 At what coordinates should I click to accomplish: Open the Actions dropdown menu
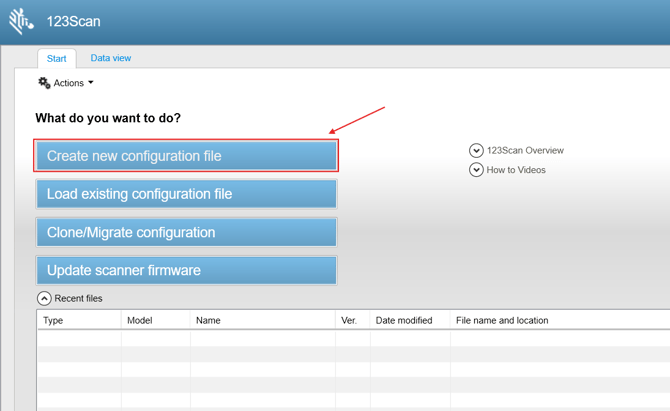point(72,83)
